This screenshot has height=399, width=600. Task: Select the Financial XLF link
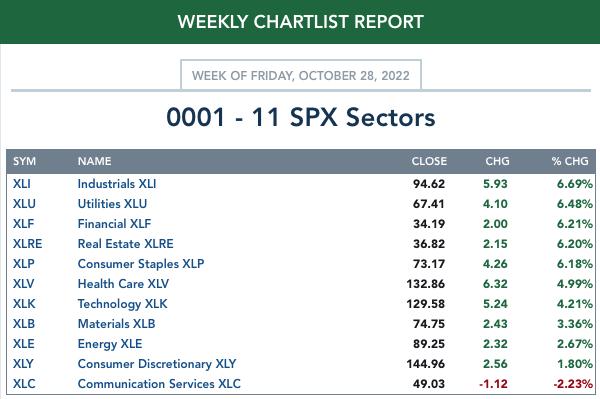[114, 224]
